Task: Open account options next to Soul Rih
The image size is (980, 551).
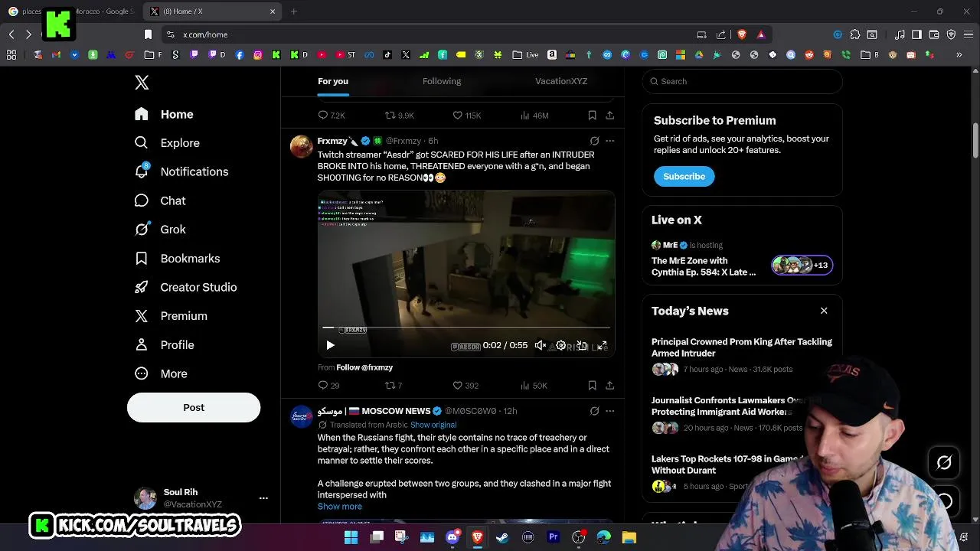Action: tap(263, 498)
